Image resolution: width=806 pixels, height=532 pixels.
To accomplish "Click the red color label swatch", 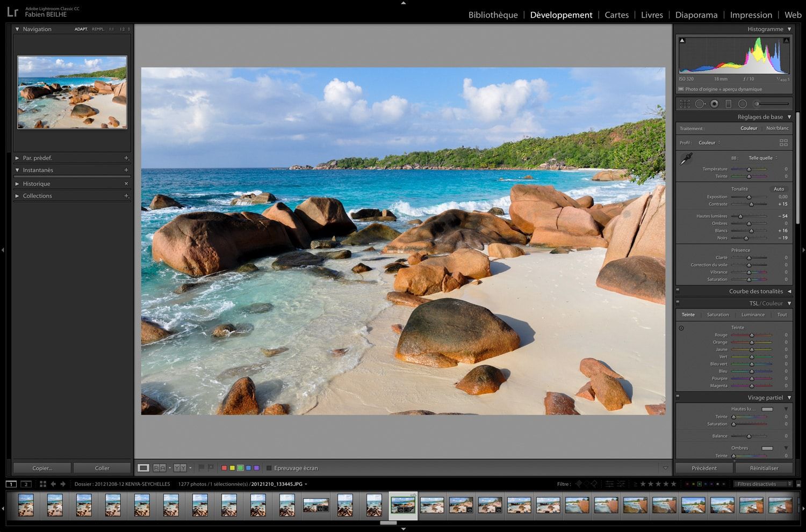I will click(x=224, y=468).
